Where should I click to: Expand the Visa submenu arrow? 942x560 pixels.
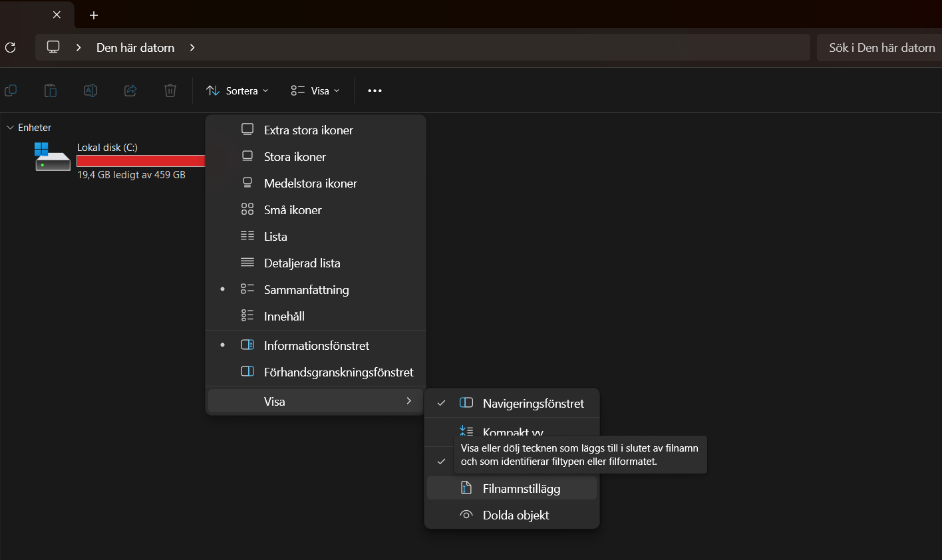point(408,401)
